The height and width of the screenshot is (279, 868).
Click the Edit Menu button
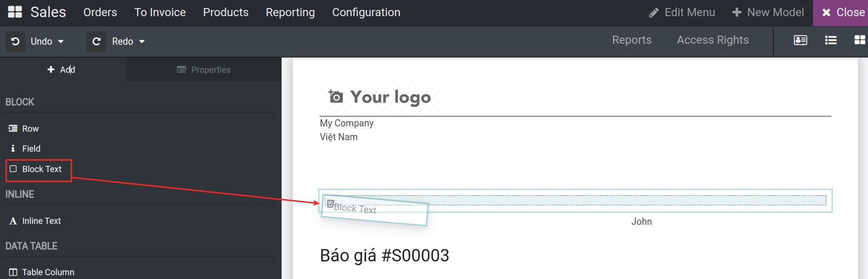tap(682, 12)
